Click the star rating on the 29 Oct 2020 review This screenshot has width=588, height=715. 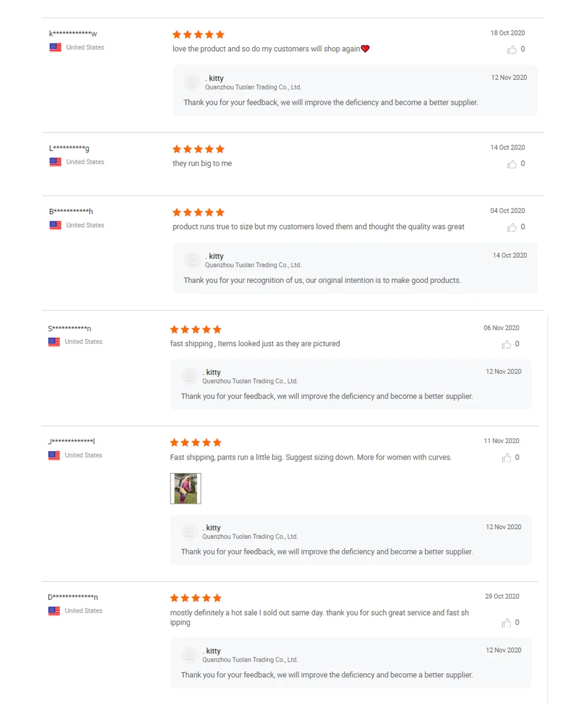pyautogui.click(x=196, y=598)
